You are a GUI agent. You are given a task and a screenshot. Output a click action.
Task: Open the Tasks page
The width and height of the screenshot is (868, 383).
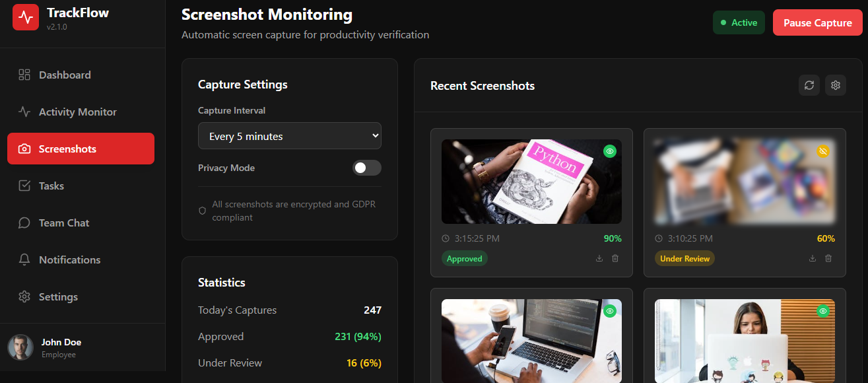[x=81, y=186]
